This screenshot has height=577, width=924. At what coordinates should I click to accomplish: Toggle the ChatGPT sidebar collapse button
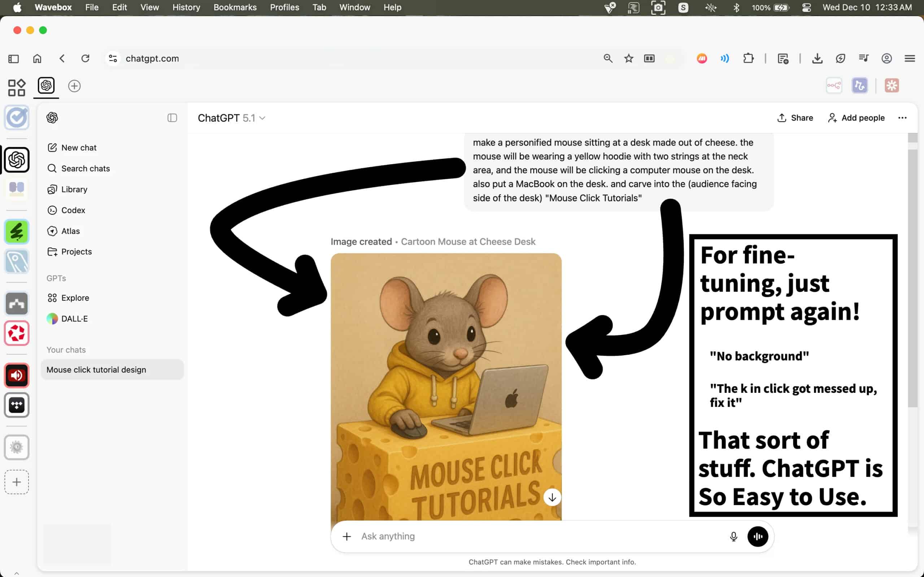click(x=172, y=118)
